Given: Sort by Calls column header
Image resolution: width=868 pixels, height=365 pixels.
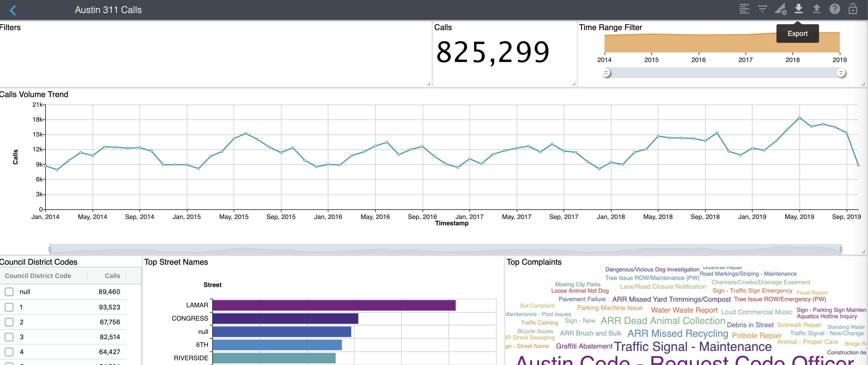Looking at the screenshot, I should [x=112, y=276].
